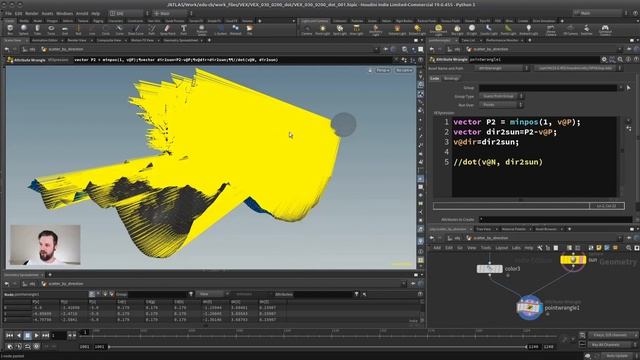
Task: Show vertices in Geometry Spreadsheet
Action: [x=98, y=294]
